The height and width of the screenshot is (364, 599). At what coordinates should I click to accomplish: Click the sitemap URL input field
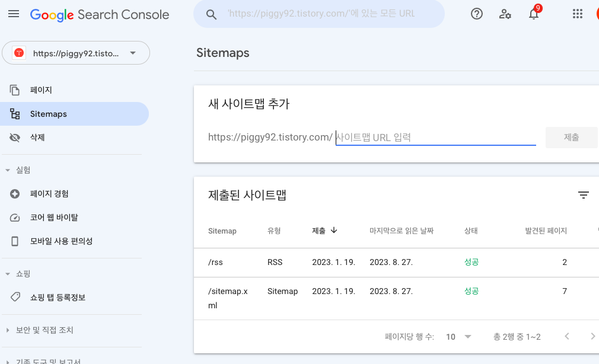click(x=435, y=138)
